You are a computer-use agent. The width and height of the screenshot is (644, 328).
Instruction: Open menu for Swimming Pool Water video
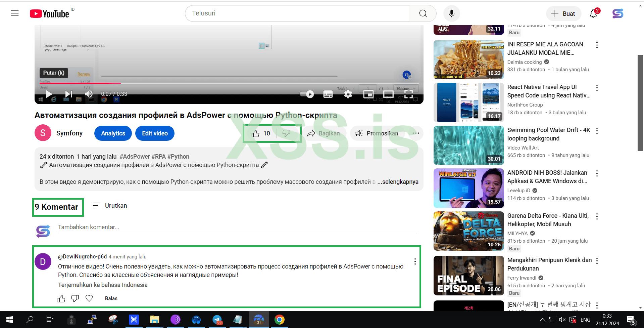597,131
